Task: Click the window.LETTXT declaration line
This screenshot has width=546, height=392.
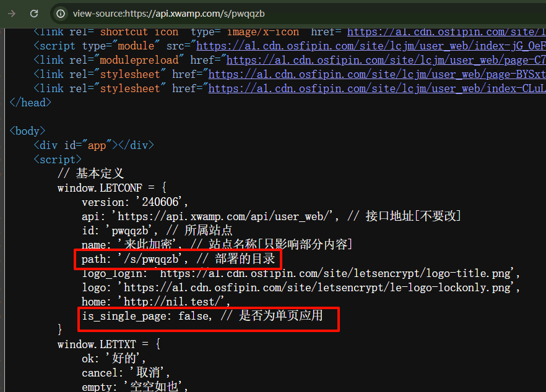Action: tap(108, 344)
